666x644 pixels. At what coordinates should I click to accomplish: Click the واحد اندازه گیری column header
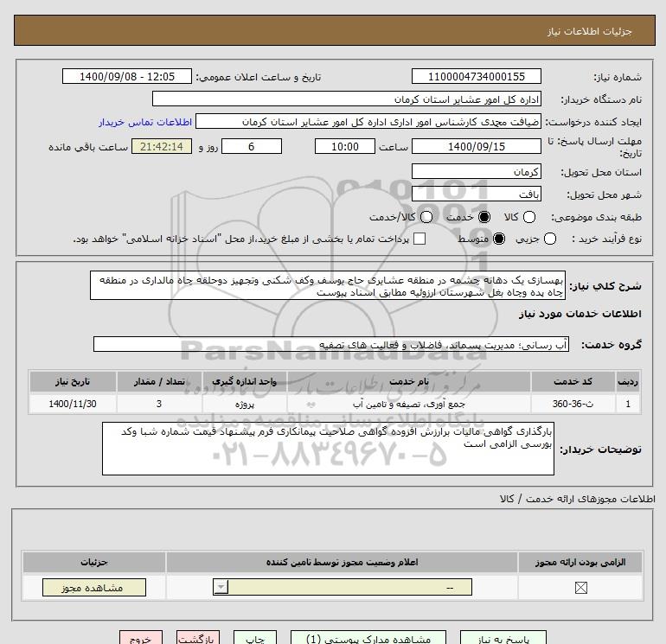245,381
